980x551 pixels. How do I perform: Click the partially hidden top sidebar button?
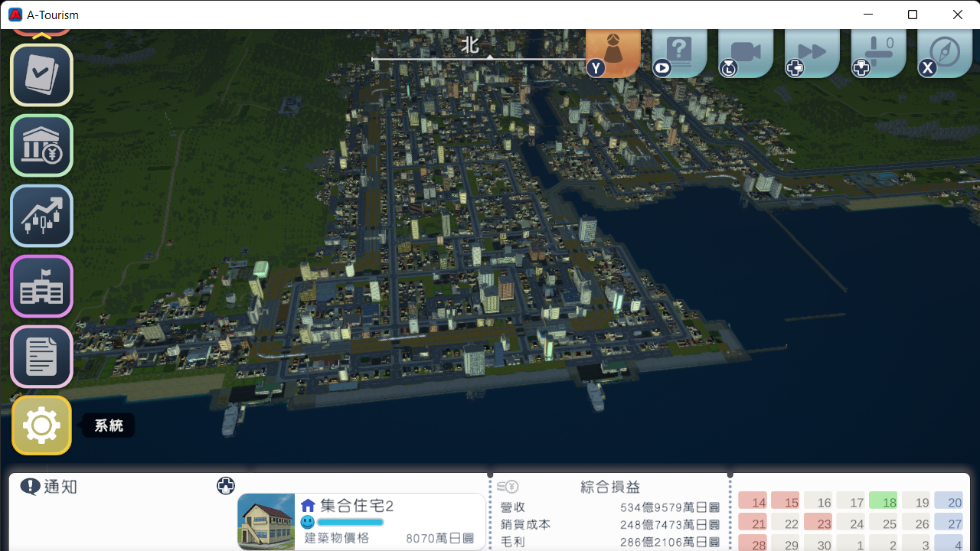[x=41, y=32]
